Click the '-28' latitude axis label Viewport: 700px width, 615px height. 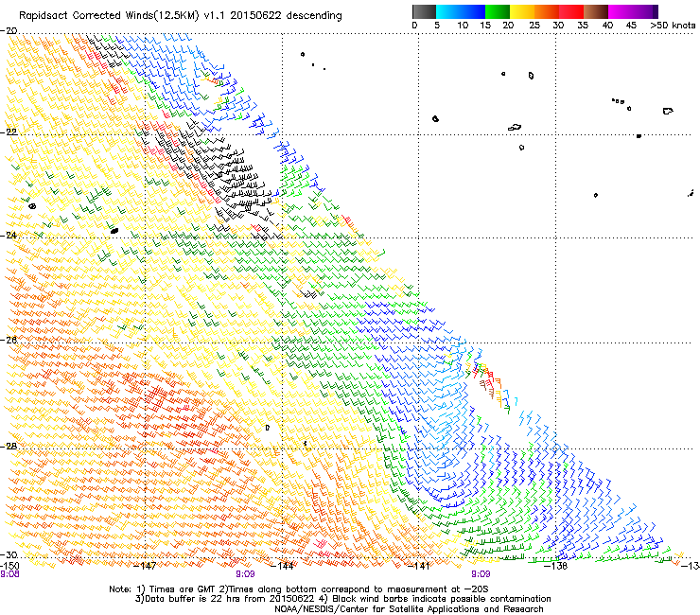coord(9,447)
